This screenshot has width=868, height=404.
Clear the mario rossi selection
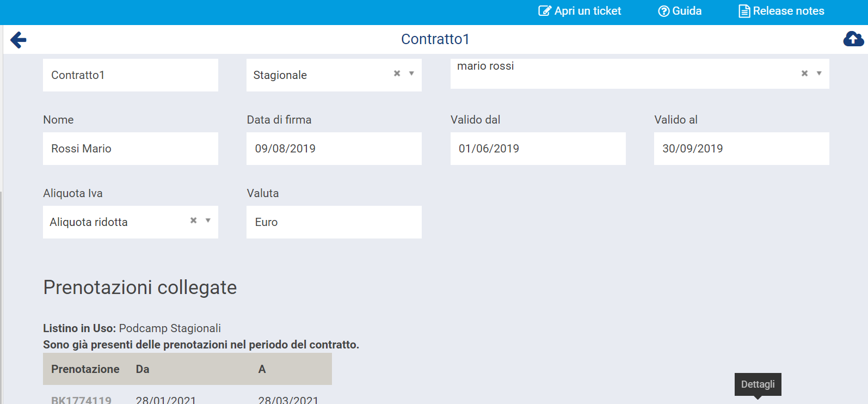(804, 74)
